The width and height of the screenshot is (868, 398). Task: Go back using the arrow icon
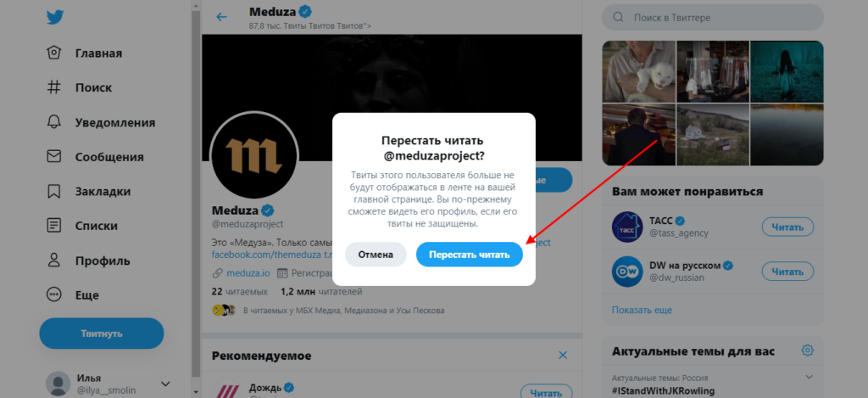coord(222,17)
